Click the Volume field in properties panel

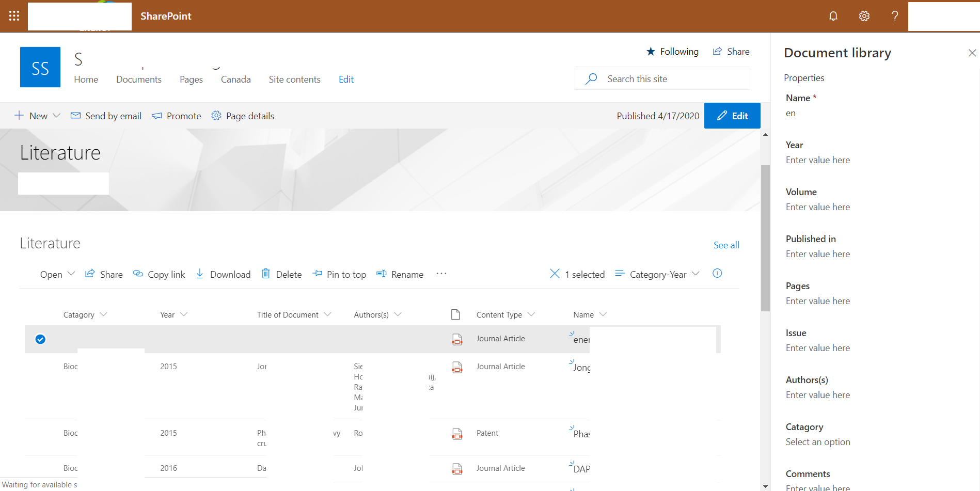818,207
